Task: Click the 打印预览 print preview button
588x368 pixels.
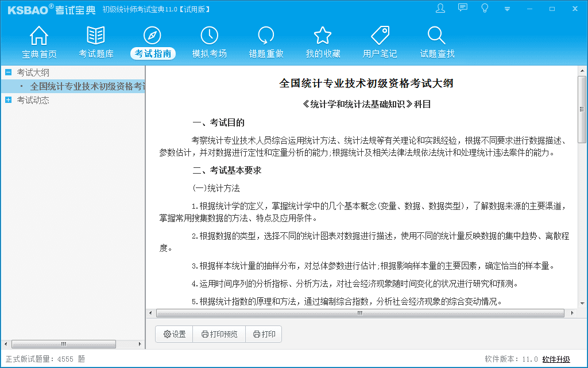Action: pos(219,334)
